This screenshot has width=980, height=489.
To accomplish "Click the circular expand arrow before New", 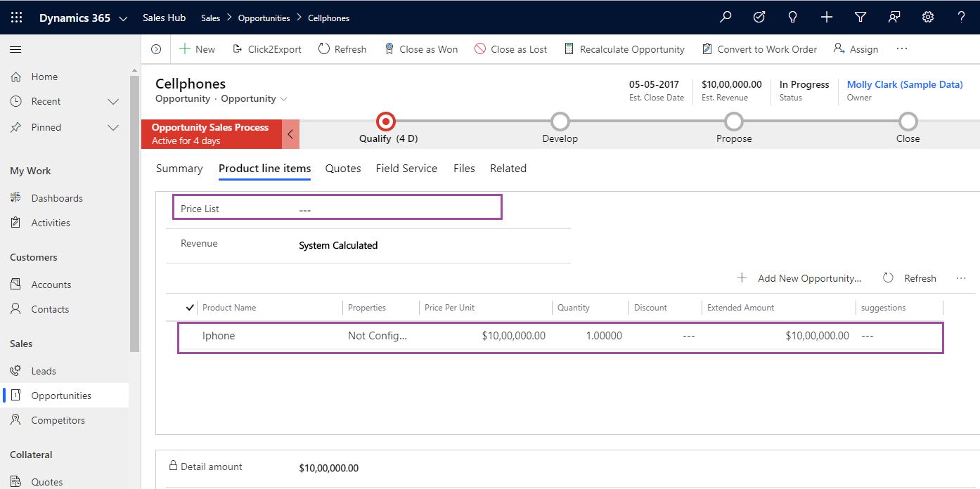I will (x=156, y=49).
